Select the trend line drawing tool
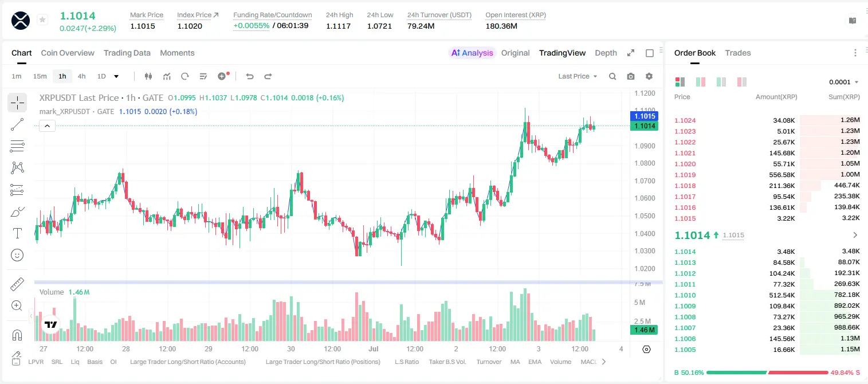The image size is (868, 384). click(x=17, y=124)
